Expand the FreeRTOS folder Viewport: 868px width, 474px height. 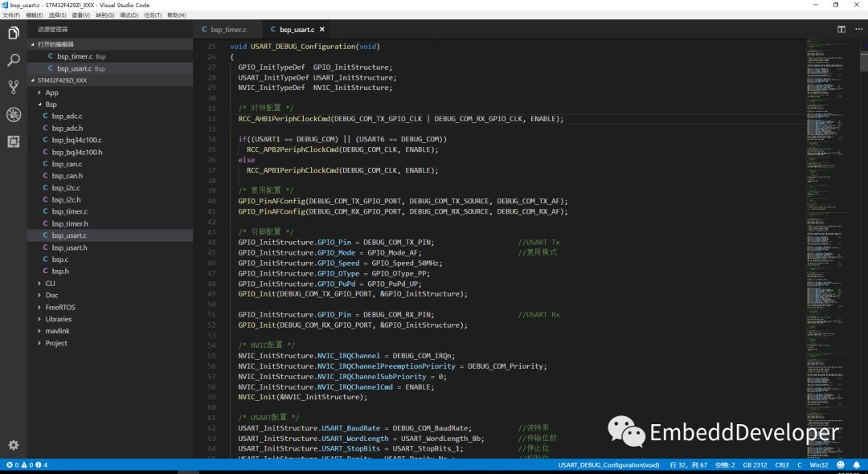tap(59, 307)
